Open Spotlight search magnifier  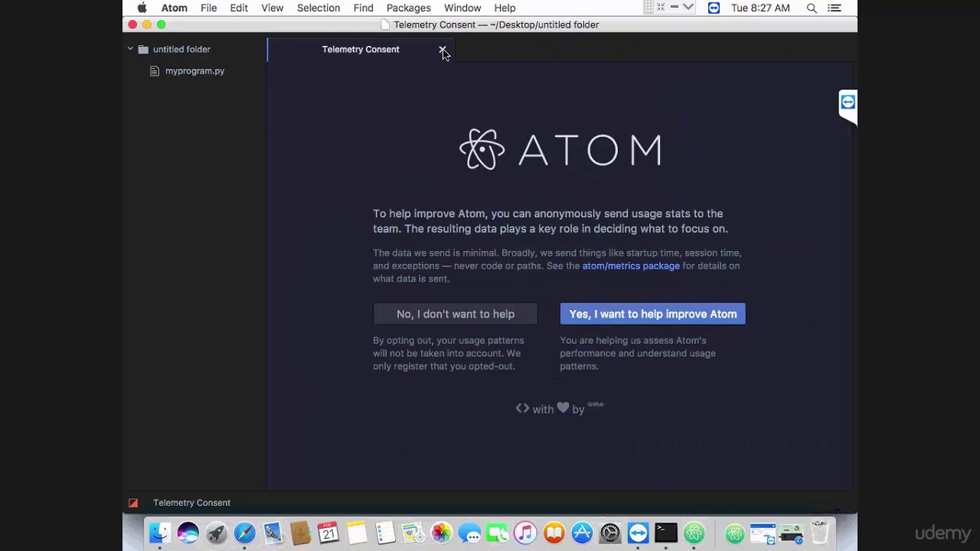(812, 8)
